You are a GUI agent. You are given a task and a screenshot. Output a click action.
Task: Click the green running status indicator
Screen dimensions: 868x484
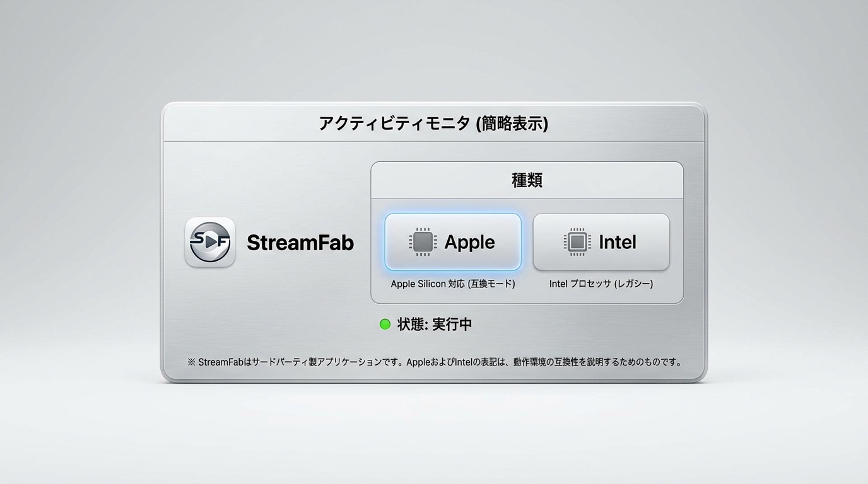coord(385,325)
